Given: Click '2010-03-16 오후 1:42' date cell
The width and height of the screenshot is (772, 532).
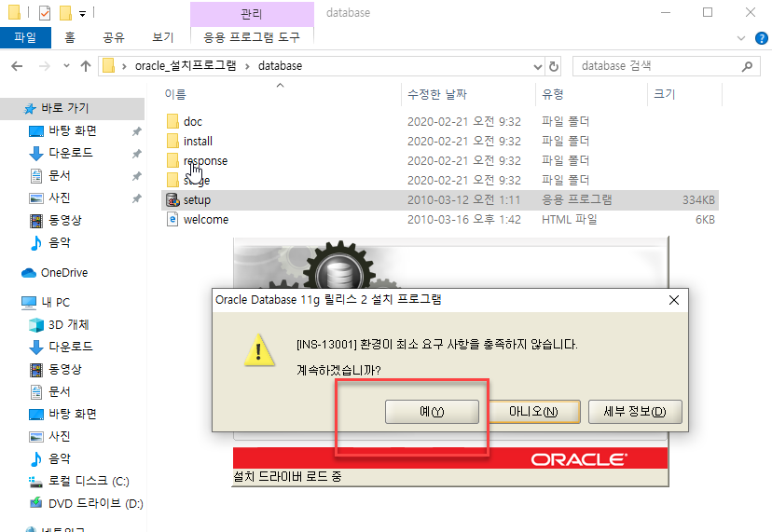Looking at the screenshot, I should coord(463,220).
